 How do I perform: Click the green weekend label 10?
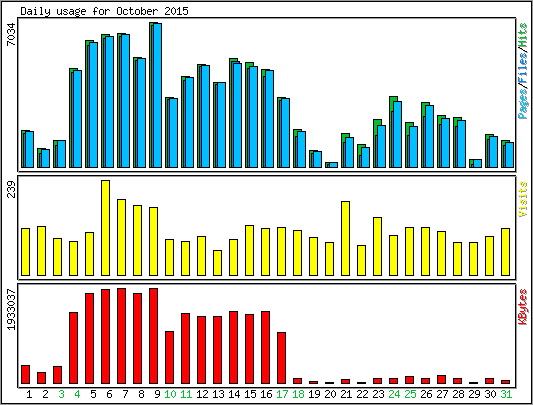coord(170,394)
